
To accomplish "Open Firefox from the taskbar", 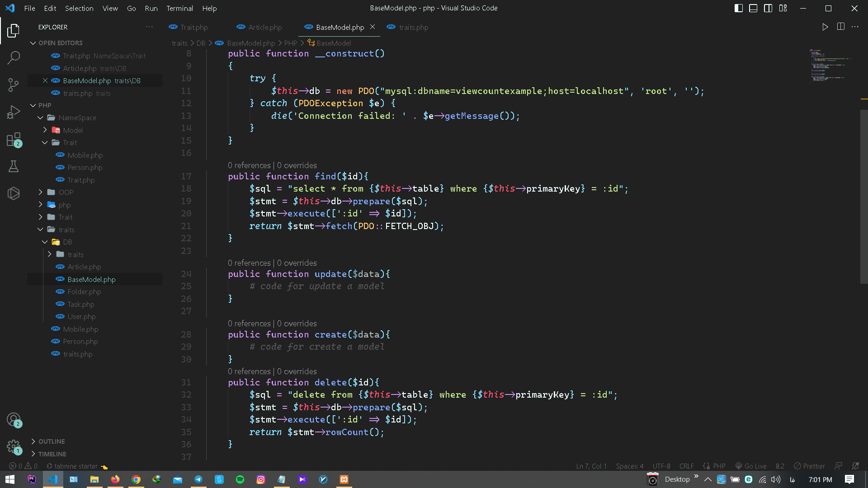I will tap(115, 479).
